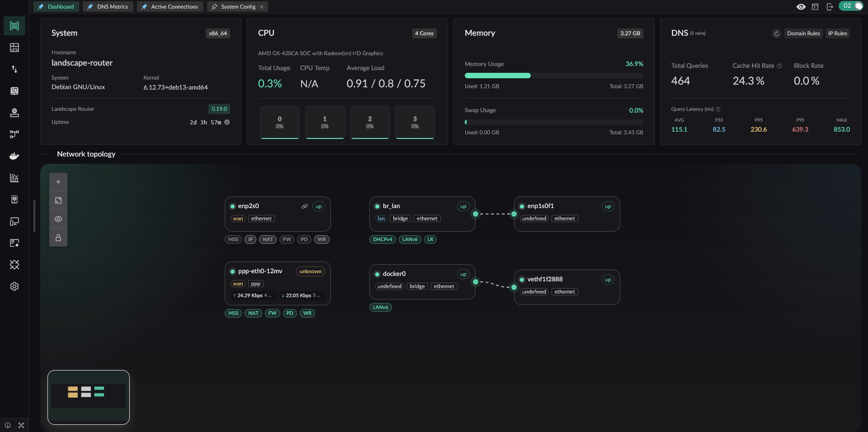
Task: Open IP Rules in DNS panel
Action: pyautogui.click(x=838, y=33)
